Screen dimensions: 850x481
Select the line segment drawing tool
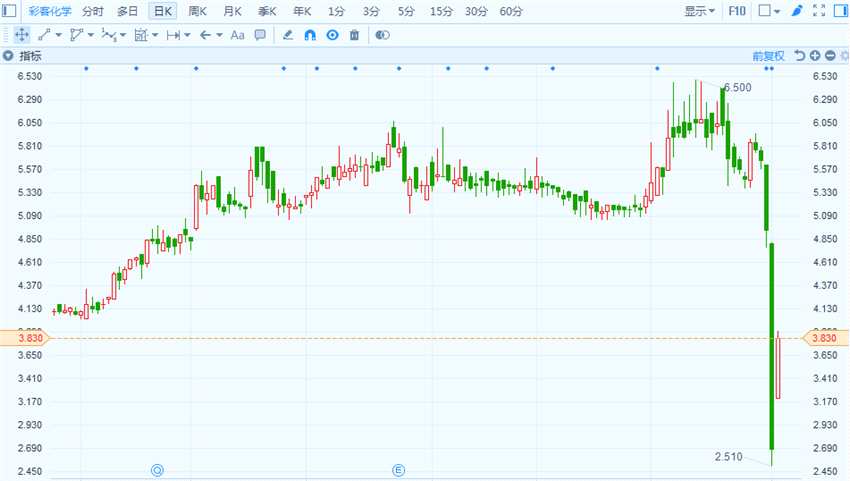click(x=44, y=35)
